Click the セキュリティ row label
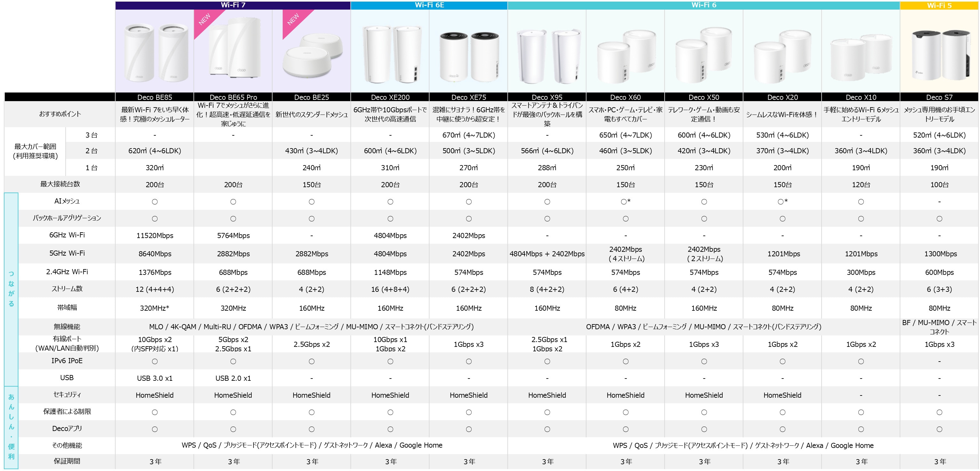The image size is (980, 471). pos(67,395)
